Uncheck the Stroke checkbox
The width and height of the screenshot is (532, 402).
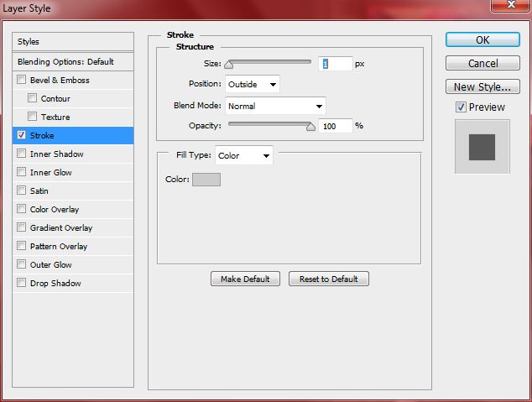click(x=21, y=135)
